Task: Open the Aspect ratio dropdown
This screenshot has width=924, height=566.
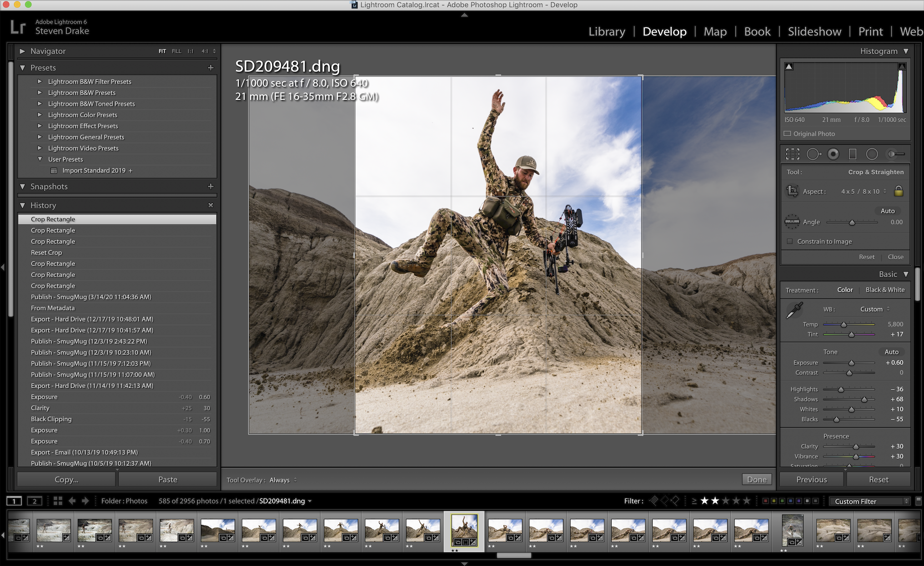Action: pyautogui.click(x=864, y=192)
